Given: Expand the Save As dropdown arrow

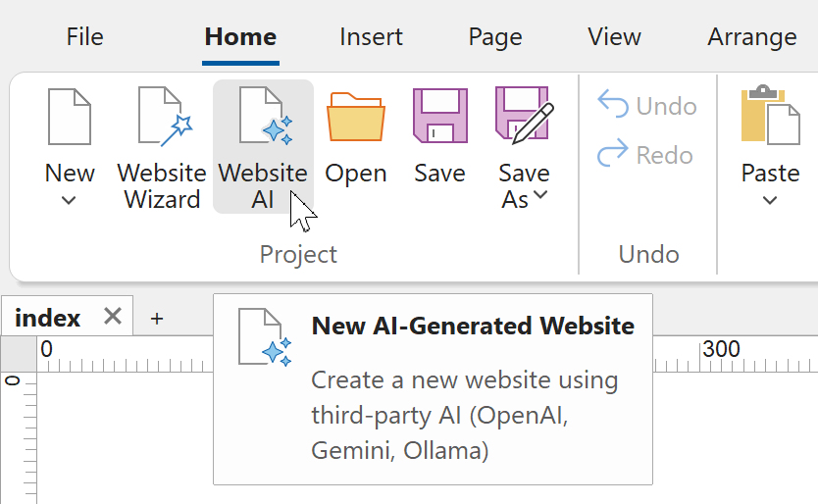Looking at the screenshot, I should 540,197.
